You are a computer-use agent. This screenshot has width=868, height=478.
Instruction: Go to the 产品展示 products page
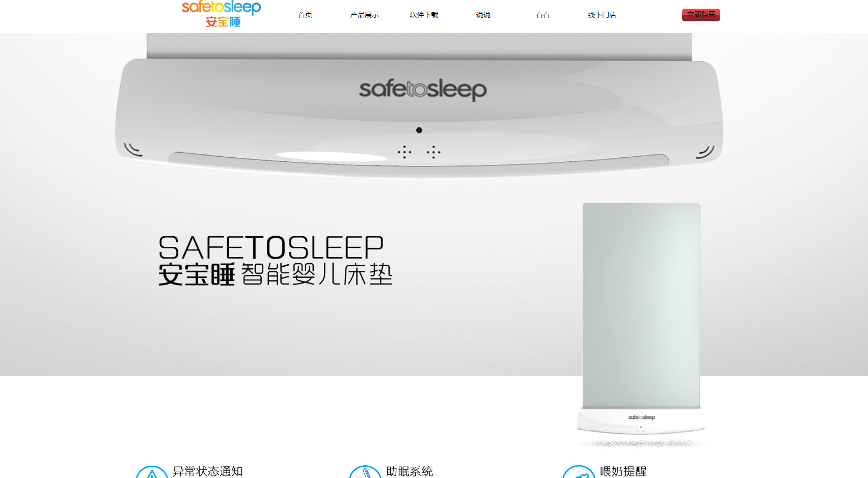364,15
